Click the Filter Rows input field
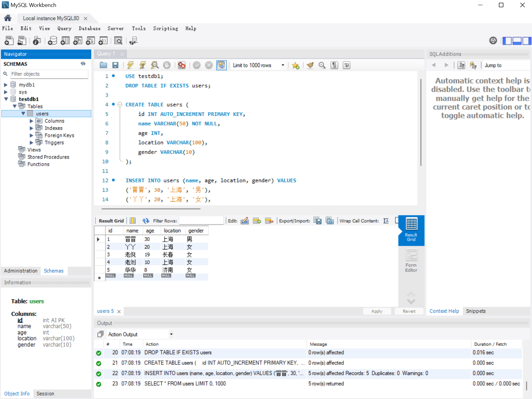Screen dimensions: 532x399 point(201,221)
